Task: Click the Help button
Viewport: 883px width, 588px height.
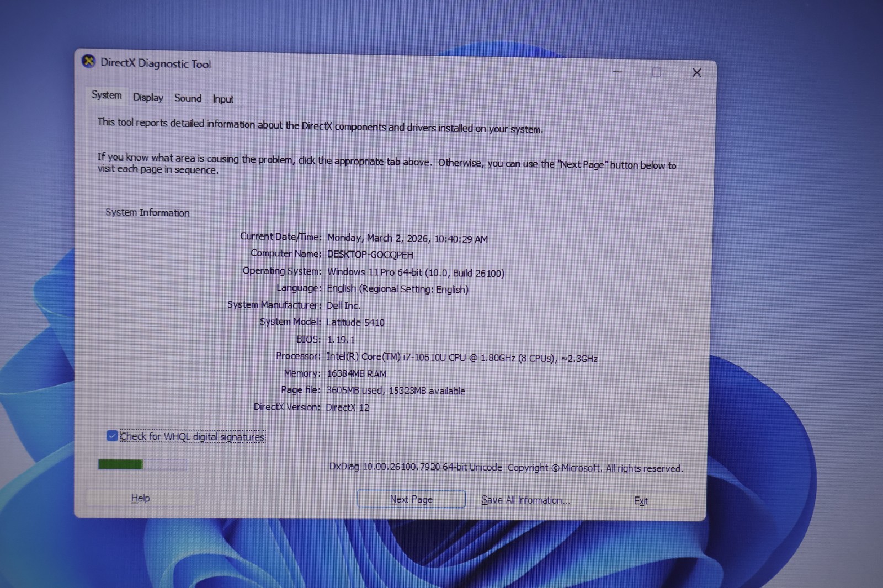Action: click(140, 498)
